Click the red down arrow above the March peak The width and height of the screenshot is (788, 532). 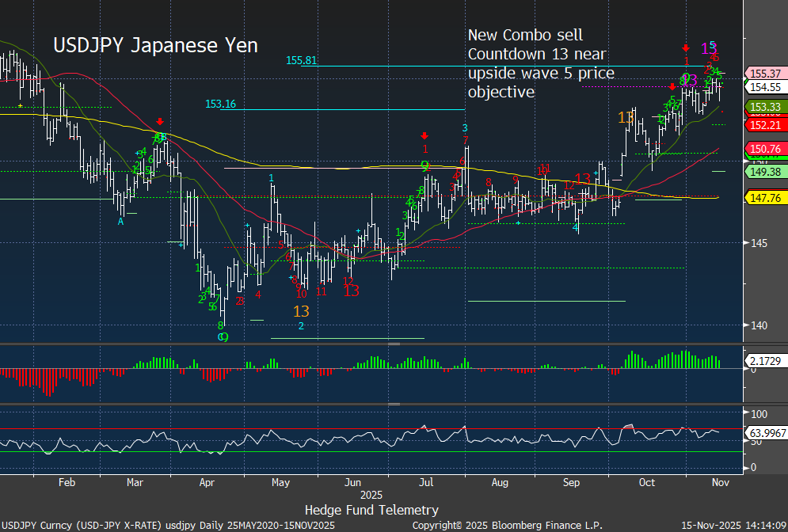click(160, 121)
